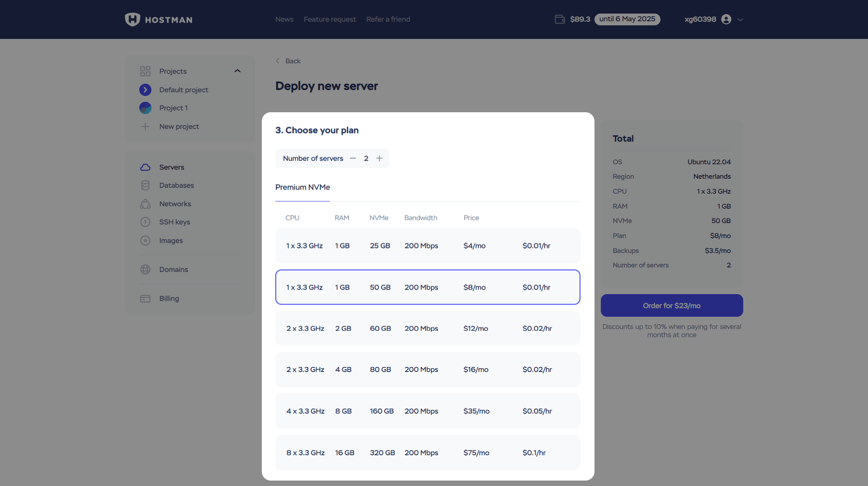This screenshot has height=486, width=868.
Task: Click the Projects grid icon
Action: [x=145, y=71]
